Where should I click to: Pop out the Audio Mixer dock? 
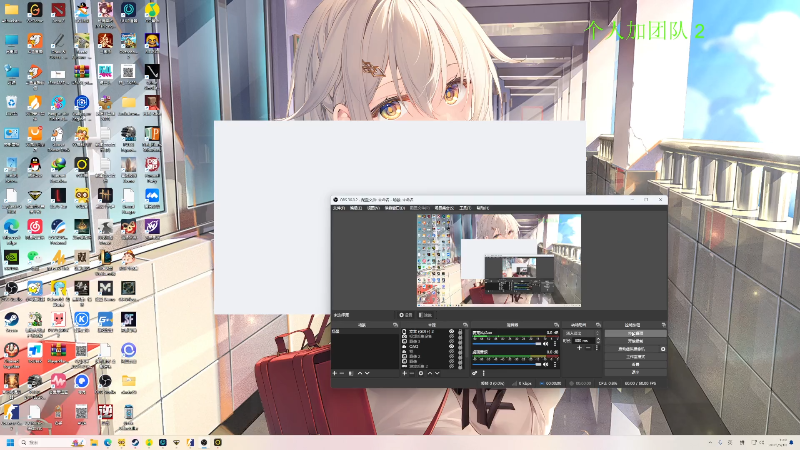click(556, 325)
